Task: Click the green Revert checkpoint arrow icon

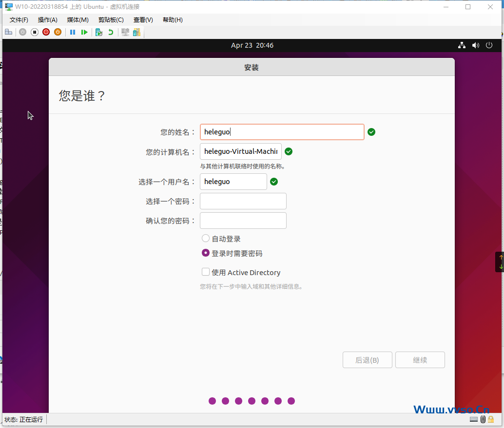Action: (x=111, y=32)
